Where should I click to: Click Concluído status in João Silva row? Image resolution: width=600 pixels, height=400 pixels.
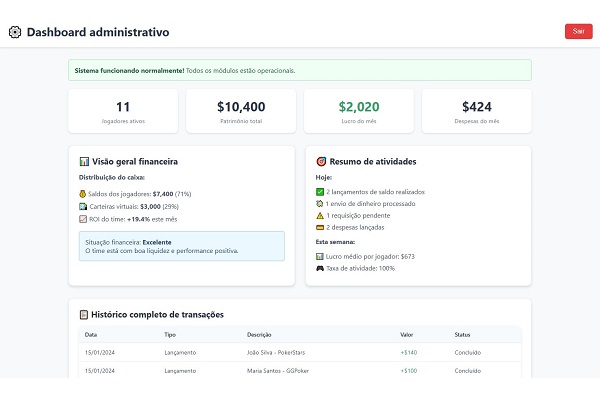pyautogui.click(x=468, y=353)
